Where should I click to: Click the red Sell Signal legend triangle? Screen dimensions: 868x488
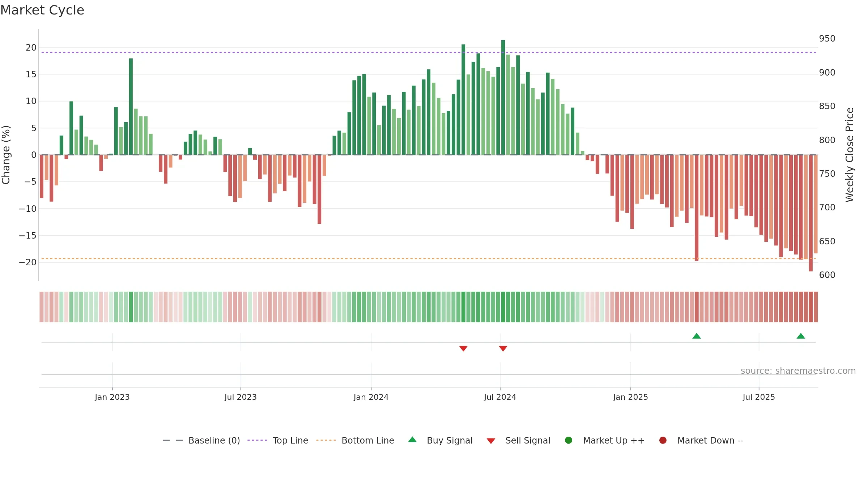(x=491, y=441)
